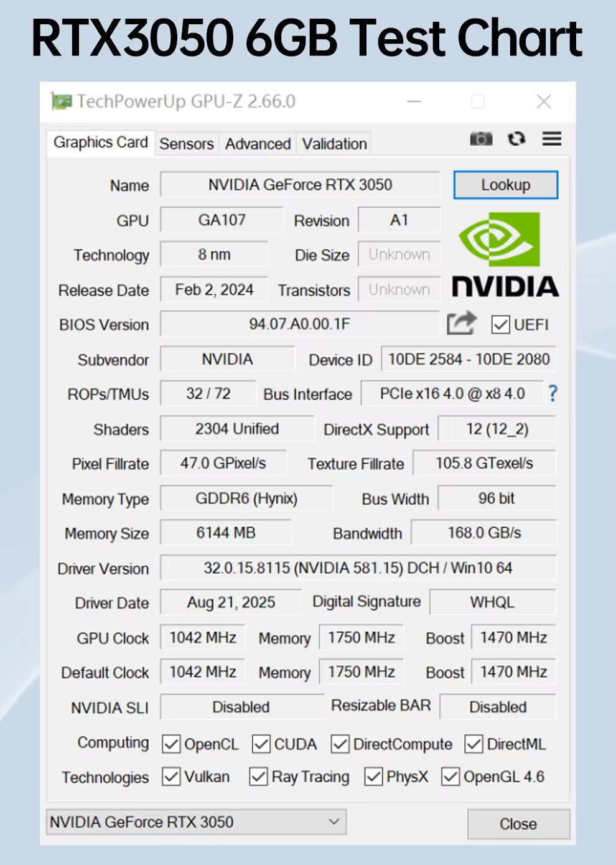The height and width of the screenshot is (865, 616).
Task: Open the Validation tab
Action: [x=334, y=144]
